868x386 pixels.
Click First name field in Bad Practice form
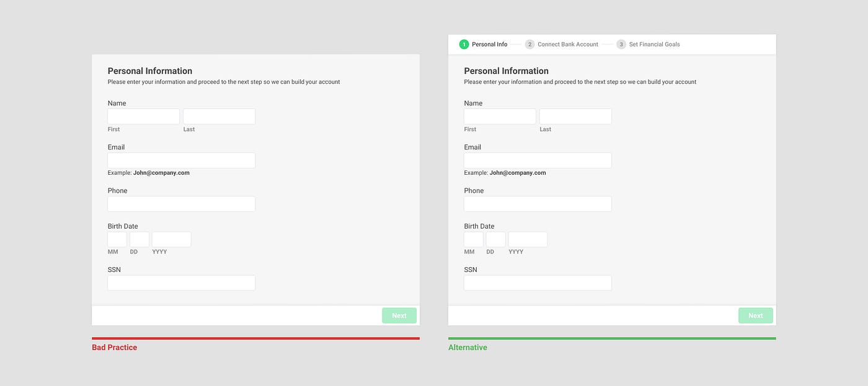[x=144, y=116]
